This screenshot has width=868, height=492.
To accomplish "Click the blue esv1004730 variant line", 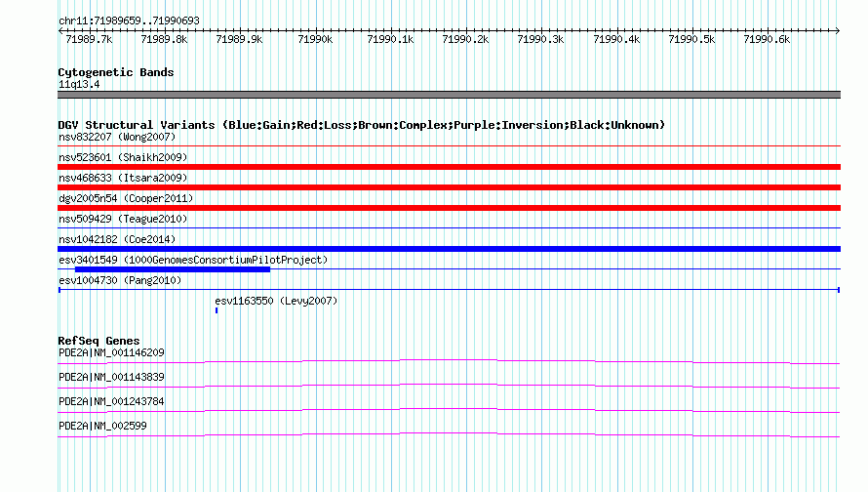I will 449,290.
